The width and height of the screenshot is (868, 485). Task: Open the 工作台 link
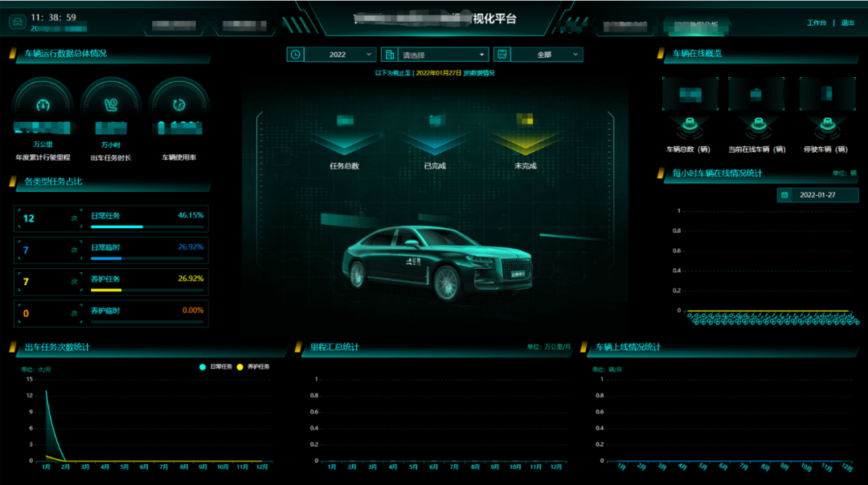[816, 22]
